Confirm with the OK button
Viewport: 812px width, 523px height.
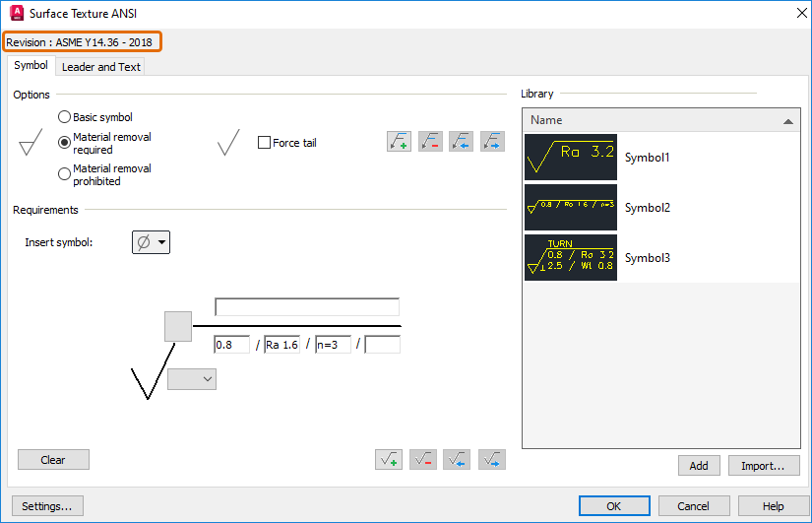(x=614, y=506)
